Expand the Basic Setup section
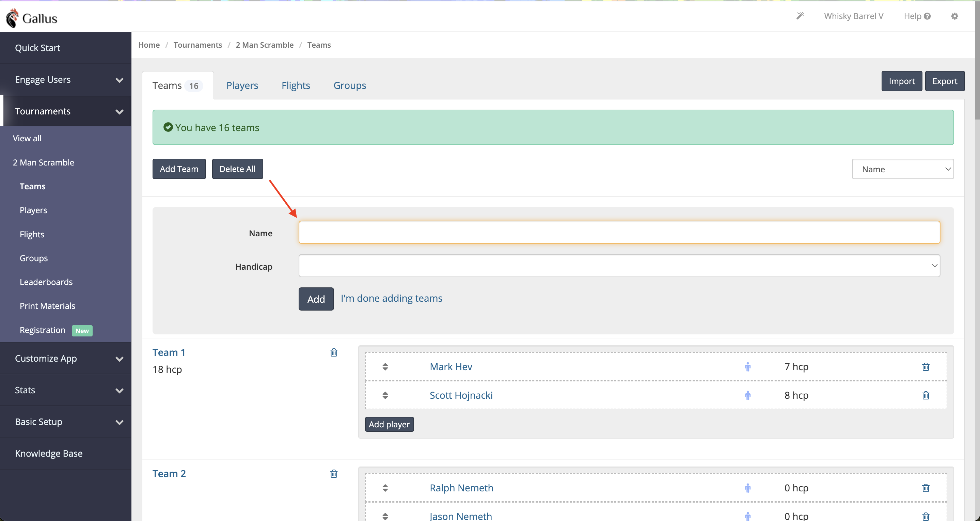The image size is (980, 521). 65,421
